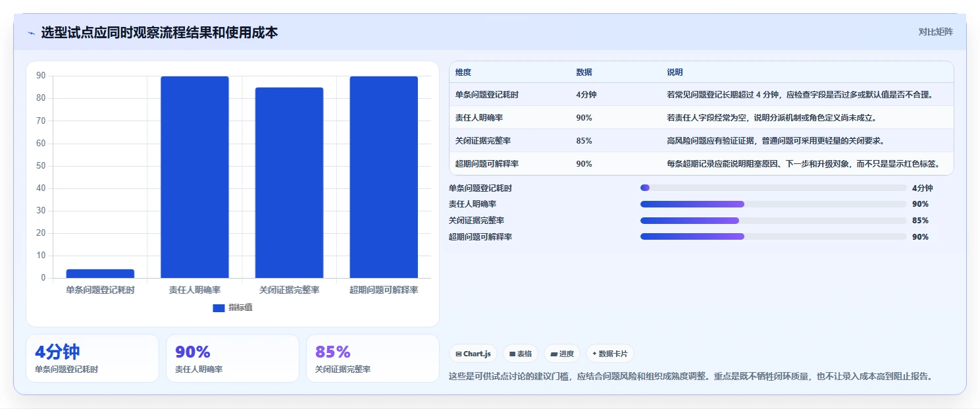This screenshot has width=980, height=409.
Task: Click the 超期问题可解释率 bar in chart
Action: (384, 177)
